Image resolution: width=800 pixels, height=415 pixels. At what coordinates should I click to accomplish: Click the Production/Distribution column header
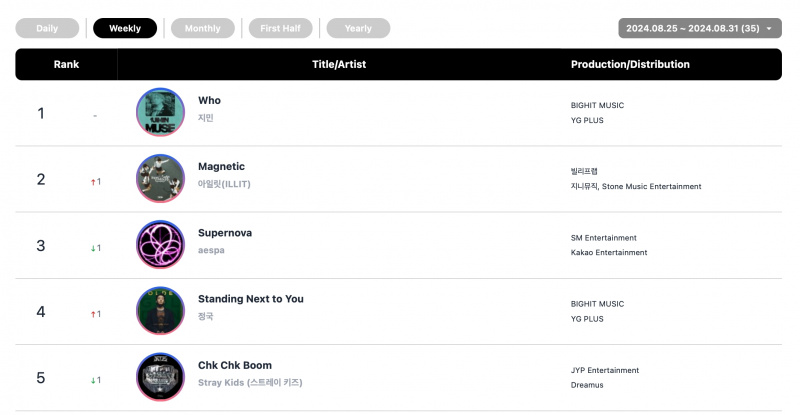pos(630,64)
